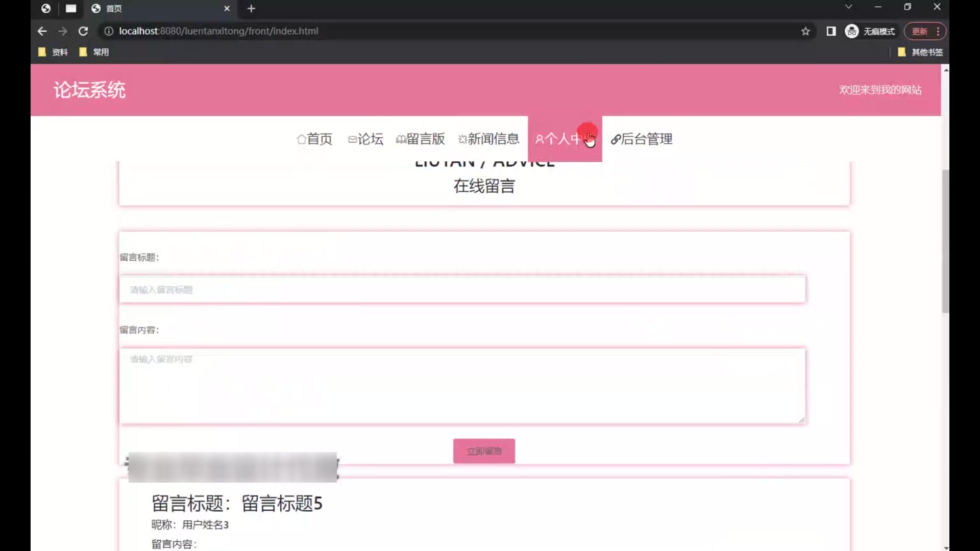Open the 新闻信息 navigation item
This screenshot has height=551, width=980.
488,139
